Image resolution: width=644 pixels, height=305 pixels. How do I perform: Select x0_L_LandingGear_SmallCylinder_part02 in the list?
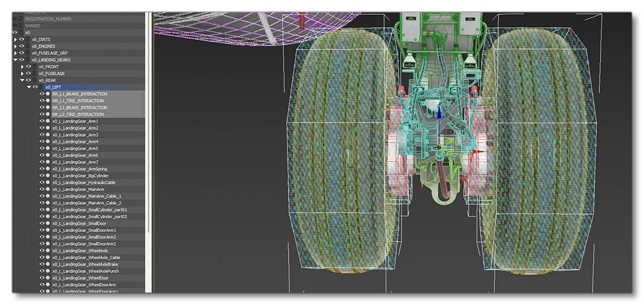90,217
